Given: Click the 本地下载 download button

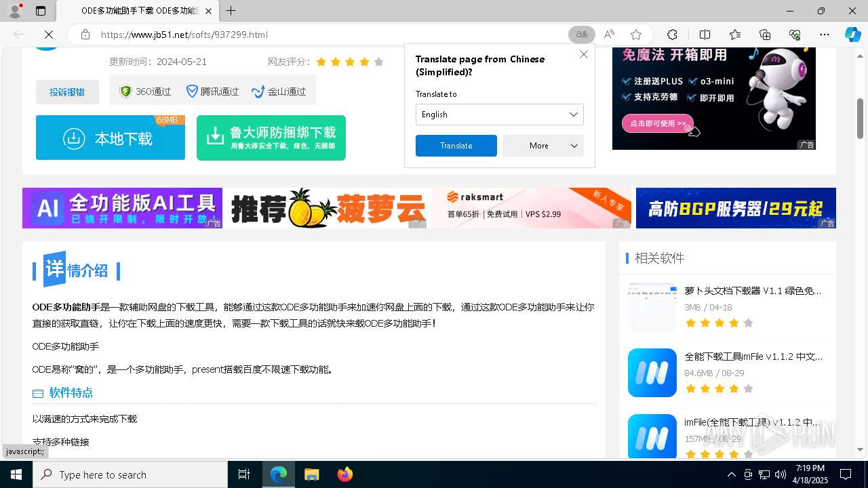Looking at the screenshot, I should tap(111, 138).
